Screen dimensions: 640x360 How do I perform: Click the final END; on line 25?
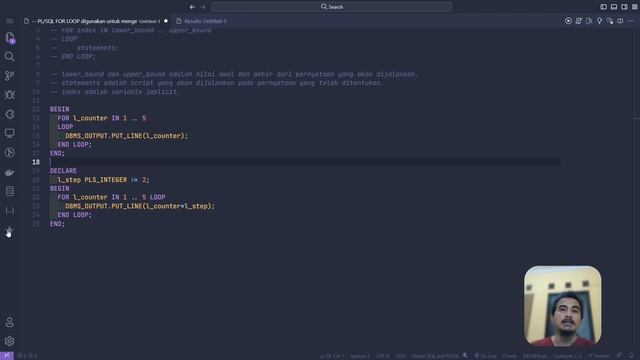(x=57, y=224)
